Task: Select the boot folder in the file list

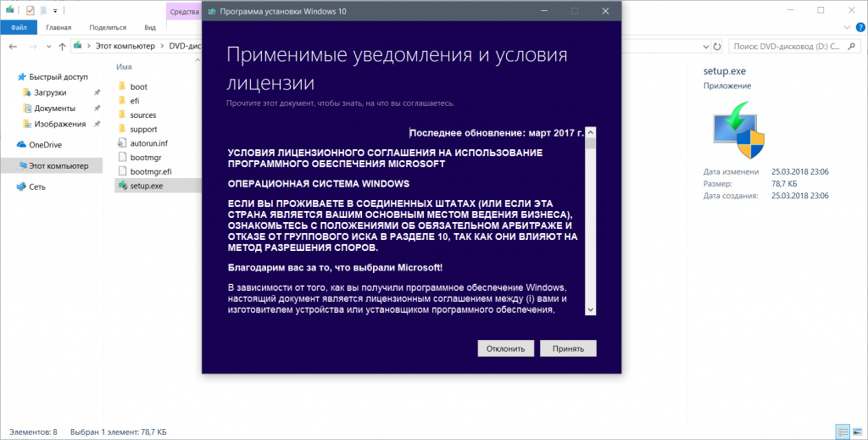Action: 138,86
